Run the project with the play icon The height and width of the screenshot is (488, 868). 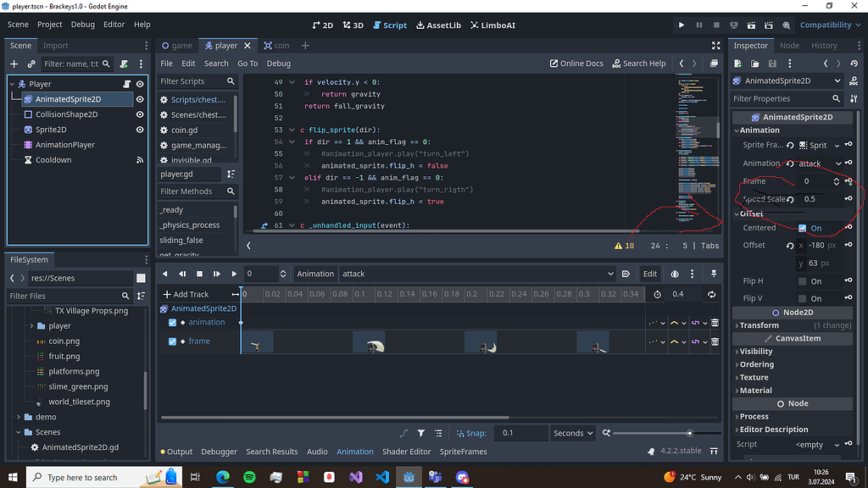[x=682, y=25]
